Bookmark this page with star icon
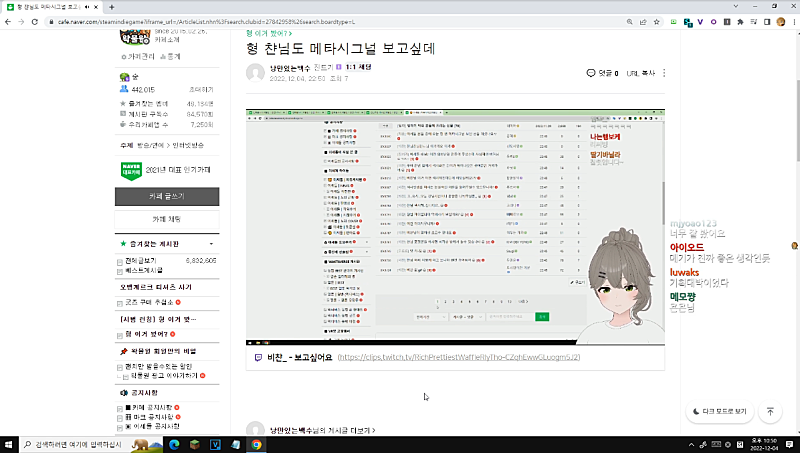Screen dimensions: 800x453 click(x=657, y=22)
